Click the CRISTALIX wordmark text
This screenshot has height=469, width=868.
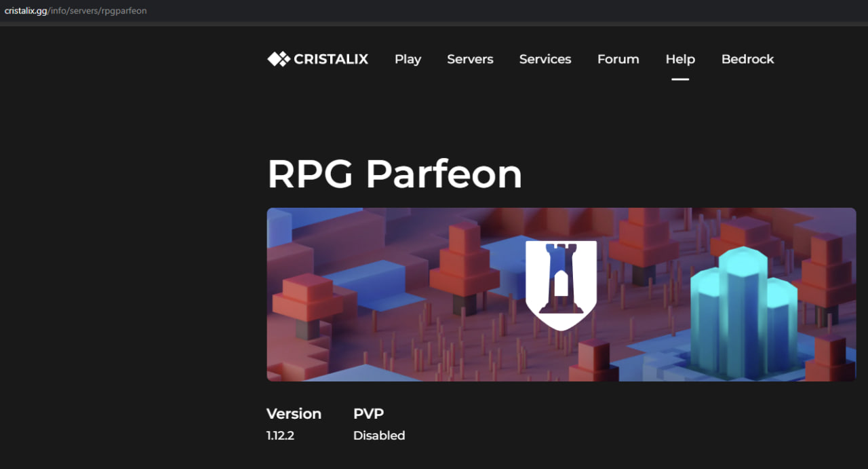[x=331, y=59]
